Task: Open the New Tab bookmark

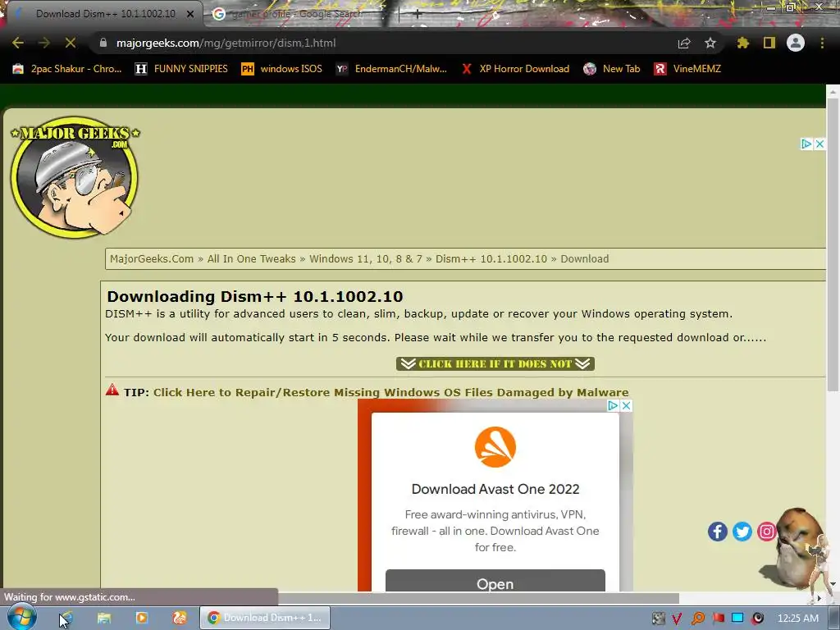Action: tap(612, 69)
